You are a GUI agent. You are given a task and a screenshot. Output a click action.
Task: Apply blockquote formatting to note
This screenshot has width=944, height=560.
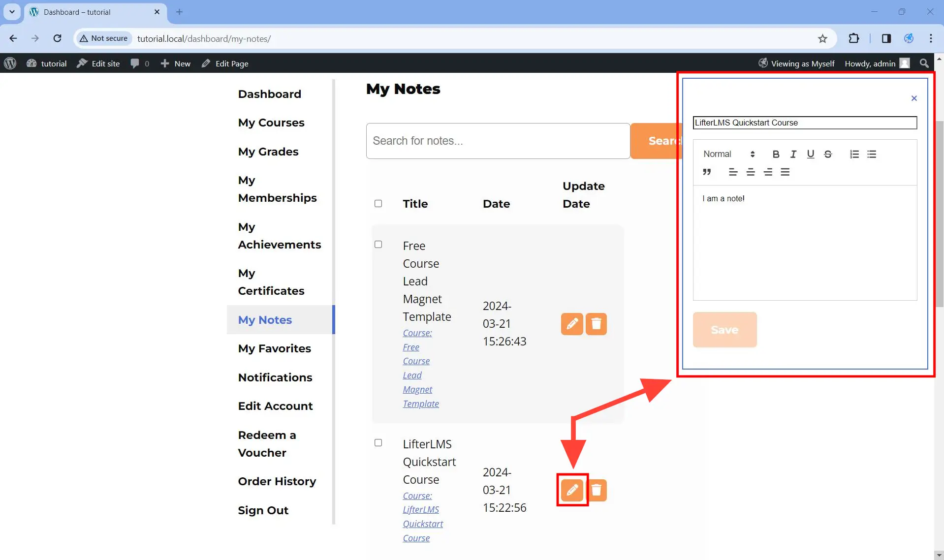tap(707, 172)
